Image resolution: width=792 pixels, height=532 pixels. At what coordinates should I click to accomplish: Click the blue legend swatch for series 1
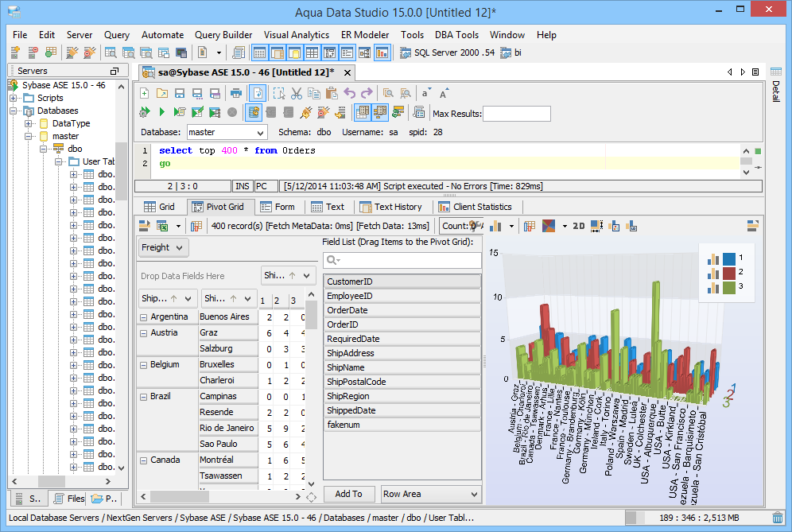point(729,258)
